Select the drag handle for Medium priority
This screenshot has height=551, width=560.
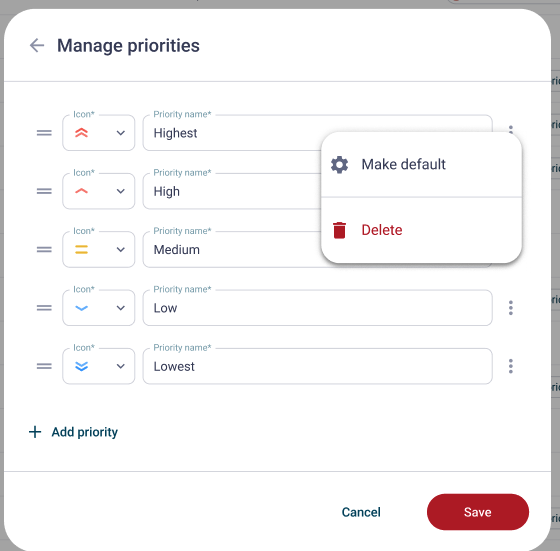[x=44, y=249]
